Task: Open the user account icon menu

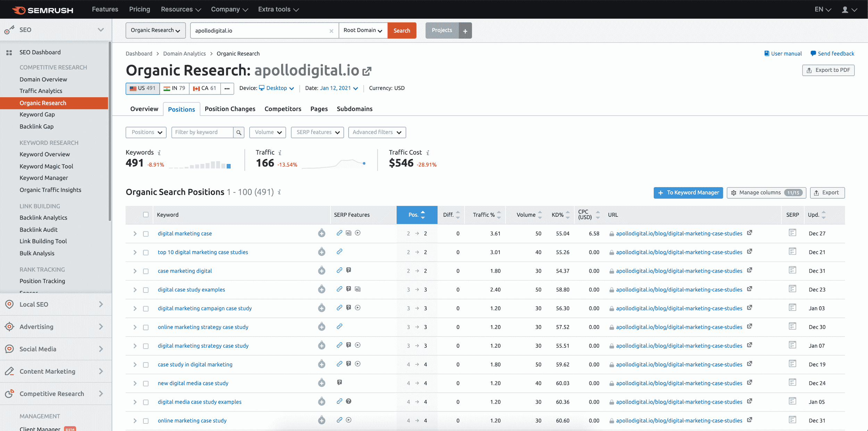Action: point(849,9)
